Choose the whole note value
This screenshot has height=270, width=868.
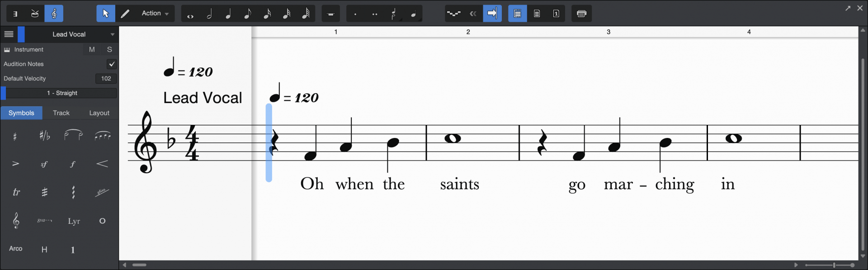[x=190, y=14]
